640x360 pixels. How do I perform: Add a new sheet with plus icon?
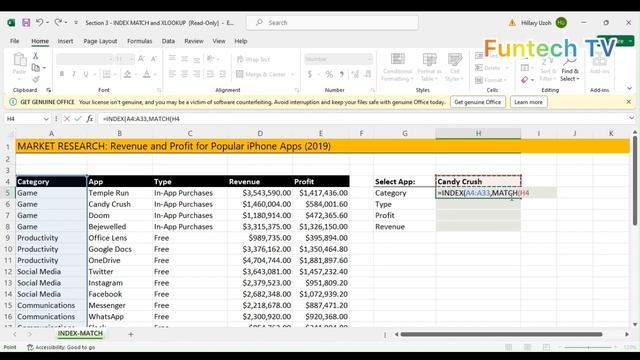pyautogui.click(x=131, y=334)
